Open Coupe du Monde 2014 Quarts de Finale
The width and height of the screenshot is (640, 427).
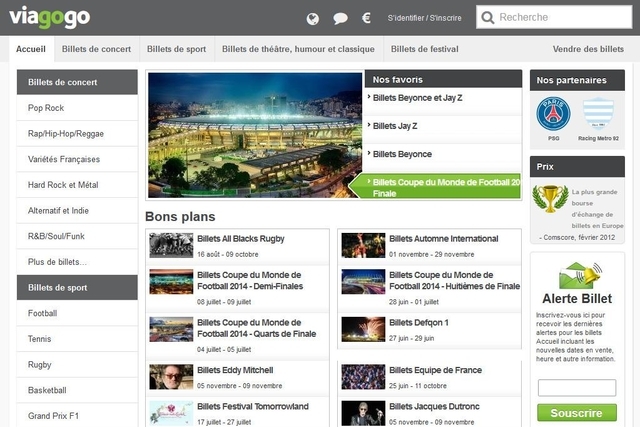(256, 328)
